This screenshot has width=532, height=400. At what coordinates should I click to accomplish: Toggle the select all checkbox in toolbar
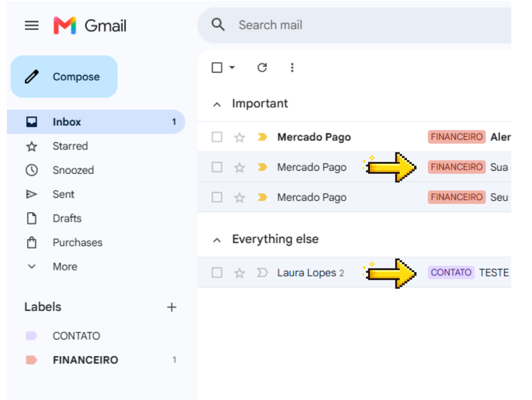(217, 67)
